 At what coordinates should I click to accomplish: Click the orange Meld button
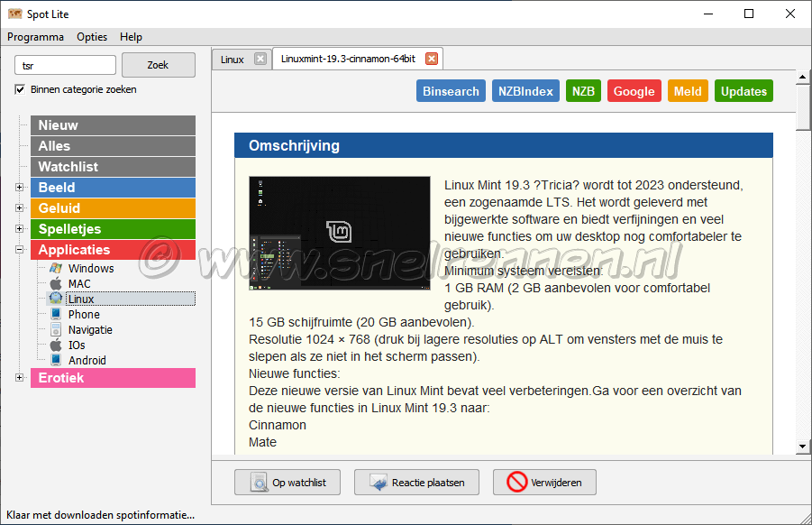(688, 91)
